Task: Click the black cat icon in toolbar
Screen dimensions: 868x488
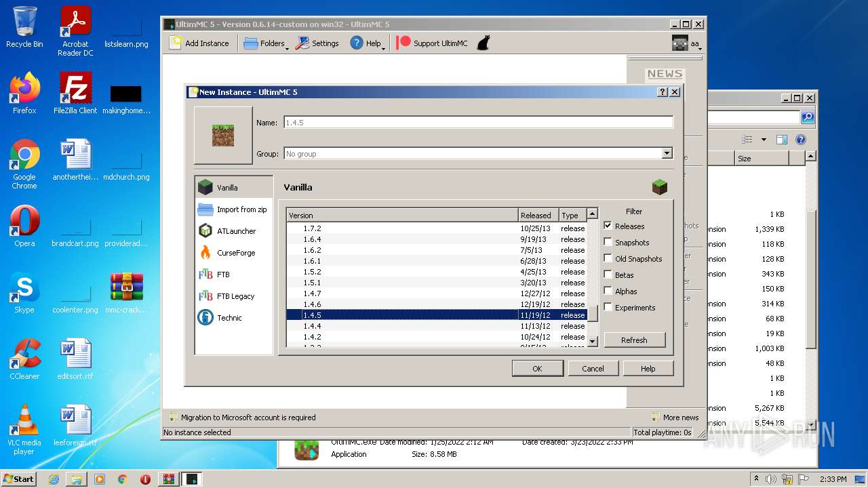Action: point(483,43)
